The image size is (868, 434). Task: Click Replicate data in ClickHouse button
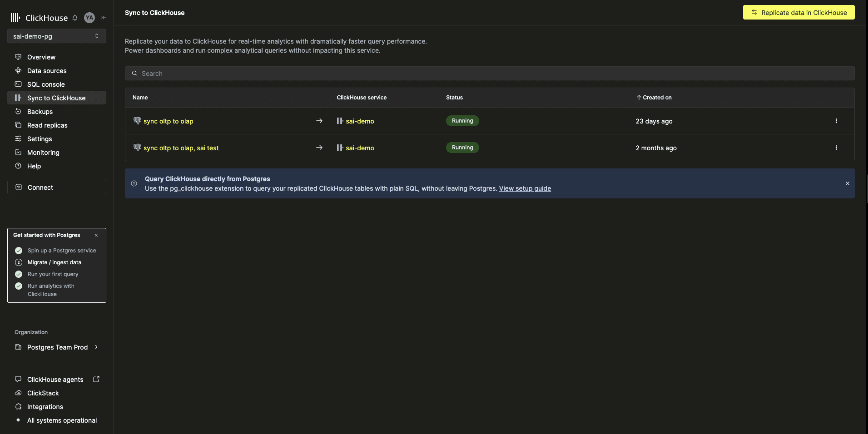799,12
